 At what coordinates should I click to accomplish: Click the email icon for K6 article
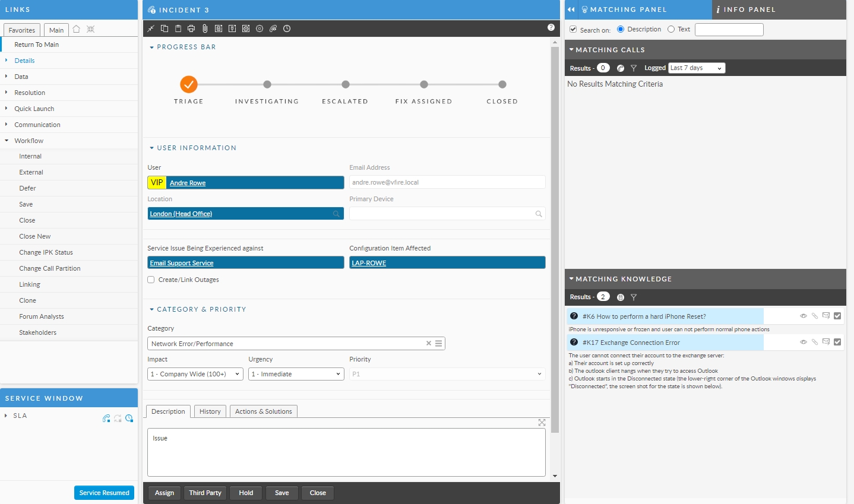point(826,316)
